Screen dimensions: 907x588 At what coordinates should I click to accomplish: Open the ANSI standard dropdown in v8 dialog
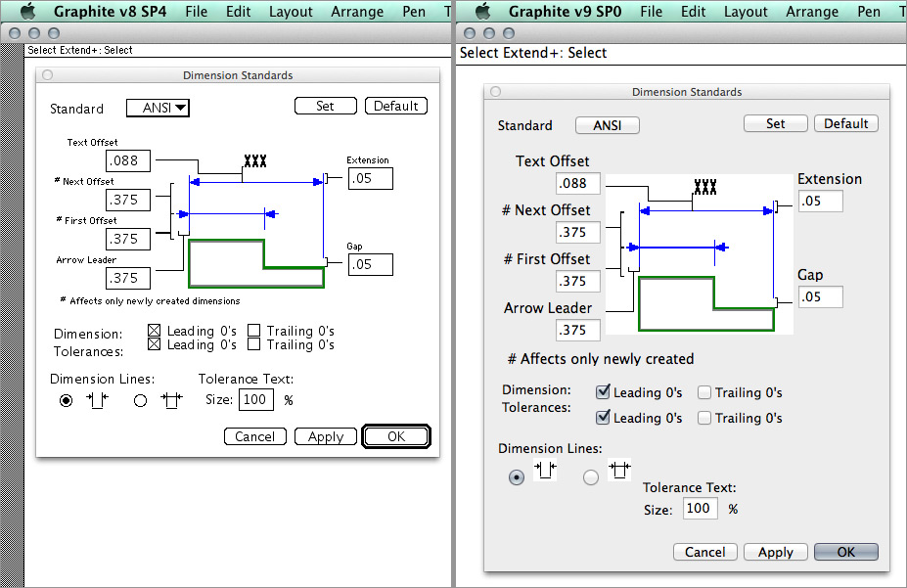coord(158,108)
